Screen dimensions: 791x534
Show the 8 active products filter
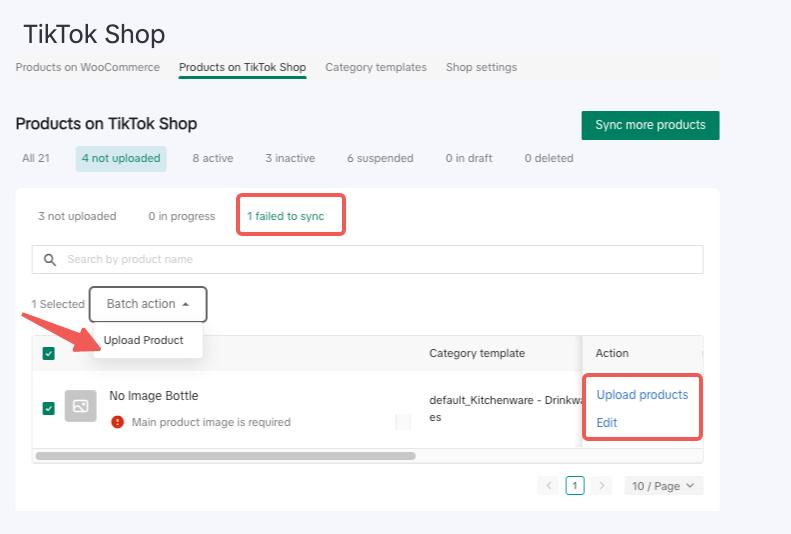(x=213, y=158)
